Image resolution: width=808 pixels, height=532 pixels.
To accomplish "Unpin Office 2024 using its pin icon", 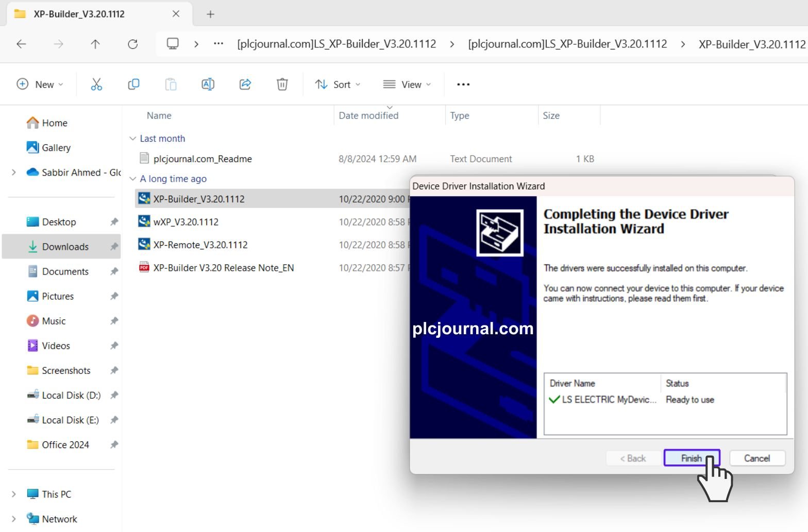I will [114, 444].
